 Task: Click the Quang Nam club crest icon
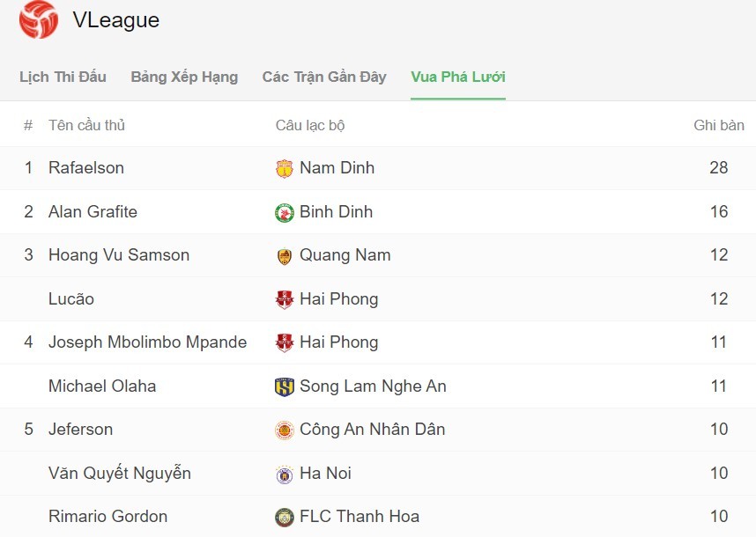(284, 256)
